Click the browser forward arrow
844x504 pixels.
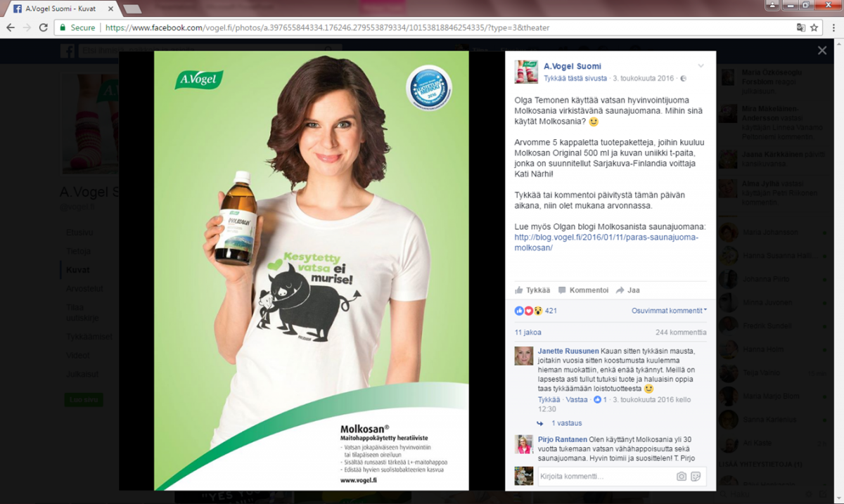[27, 27]
